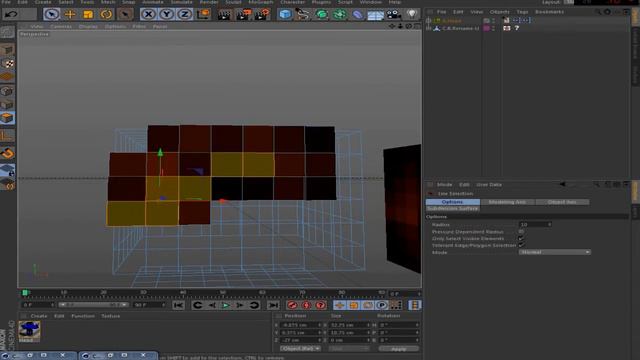
Task: Open the selection Mode dropdown
Action: click(554, 252)
